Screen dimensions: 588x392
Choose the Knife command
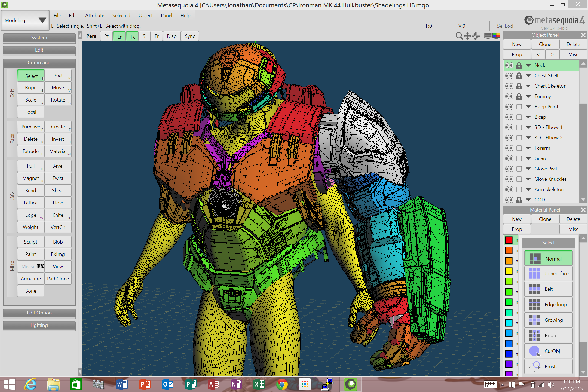(58, 215)
